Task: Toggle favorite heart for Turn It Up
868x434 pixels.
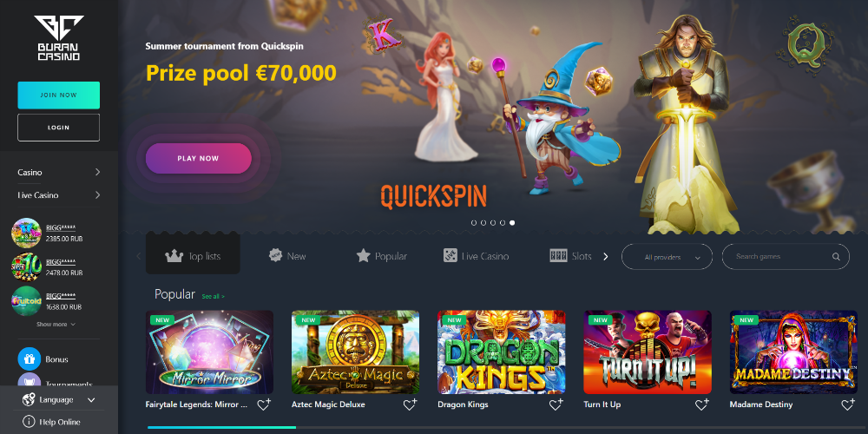Action: coord(702,404)
